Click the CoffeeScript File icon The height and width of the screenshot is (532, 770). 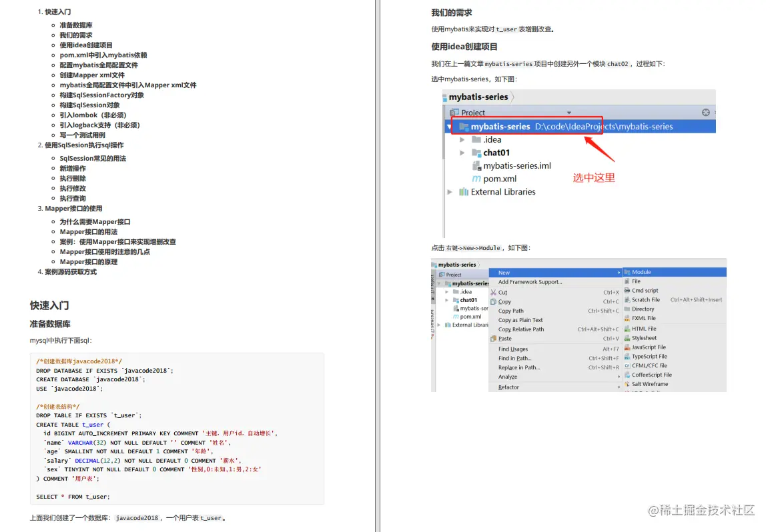click(627, 375)
